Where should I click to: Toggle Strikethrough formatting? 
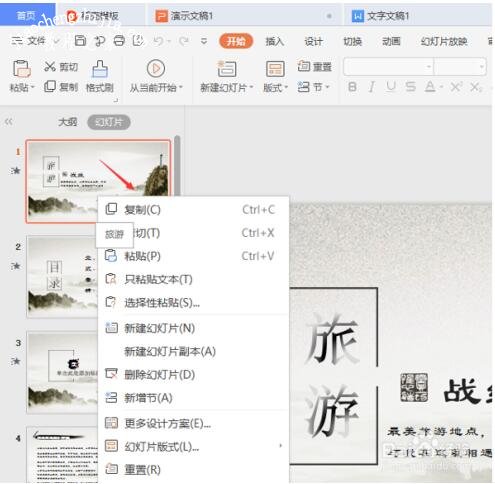click(411, 87)
